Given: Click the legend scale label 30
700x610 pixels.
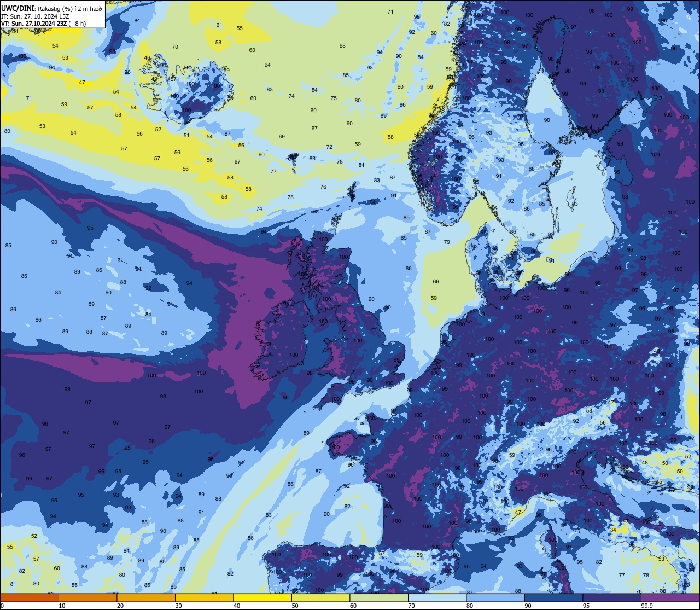Looking at the screenshot, I should pos(178,606).
